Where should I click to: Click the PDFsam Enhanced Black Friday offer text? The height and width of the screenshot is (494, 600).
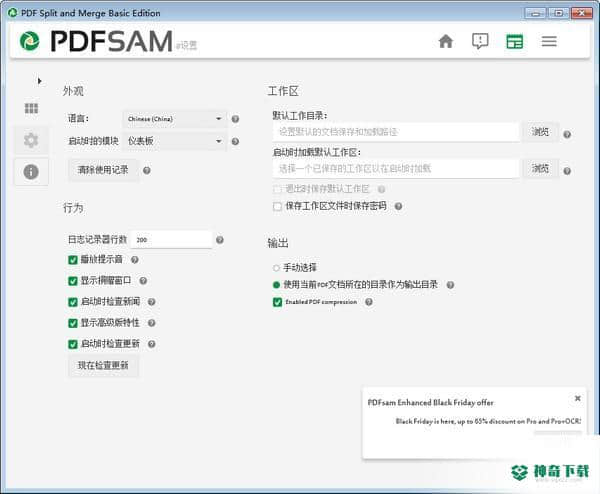(430, 403)
